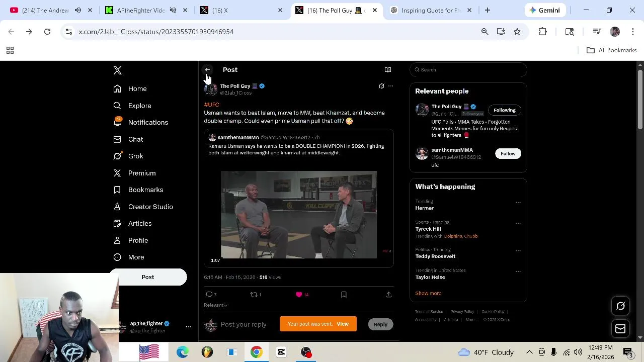Open Explore in the sidebar
This screenshot has width=644, height=362.
point(132,106)
